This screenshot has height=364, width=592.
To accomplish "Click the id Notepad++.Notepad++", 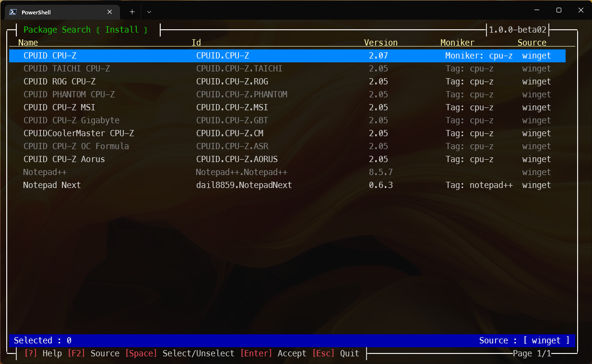I will pyautogui.click(x=241, y=172).
